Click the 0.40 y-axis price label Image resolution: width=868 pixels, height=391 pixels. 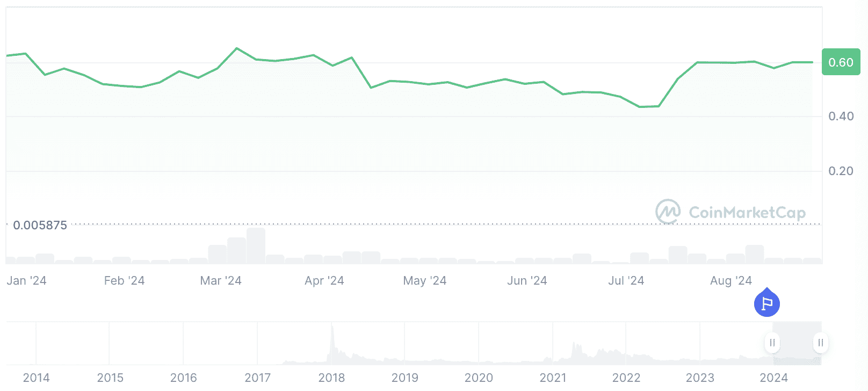(841, 117)
